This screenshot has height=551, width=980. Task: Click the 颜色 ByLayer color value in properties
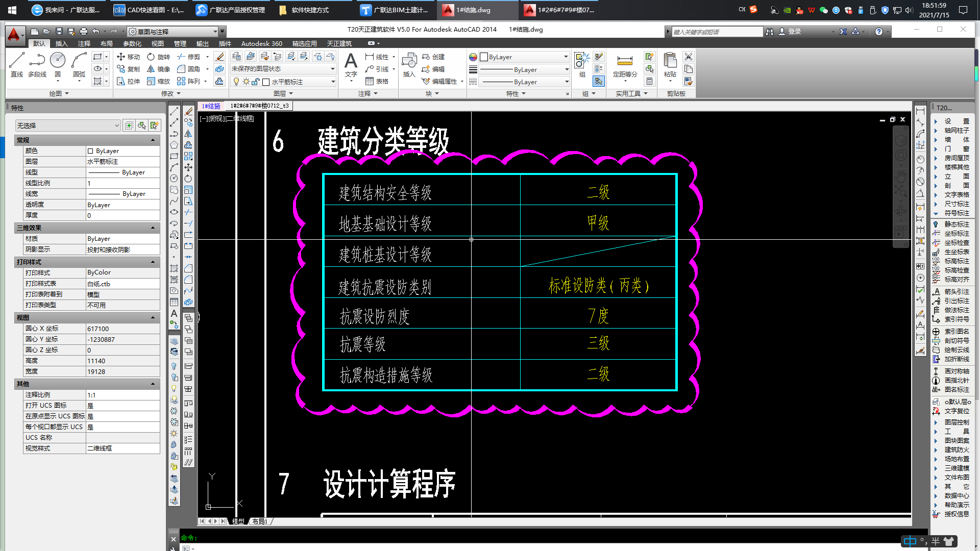coord(122,151)
